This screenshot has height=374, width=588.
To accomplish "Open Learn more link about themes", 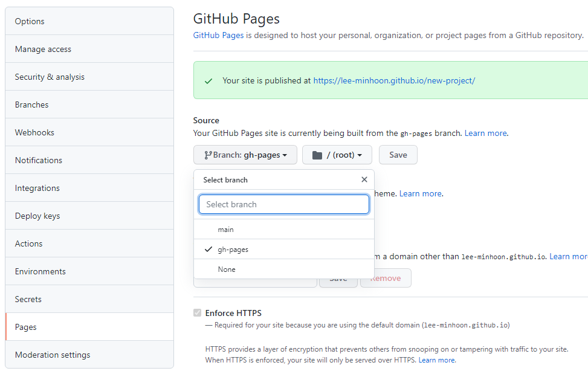I will tap(421, 193).
